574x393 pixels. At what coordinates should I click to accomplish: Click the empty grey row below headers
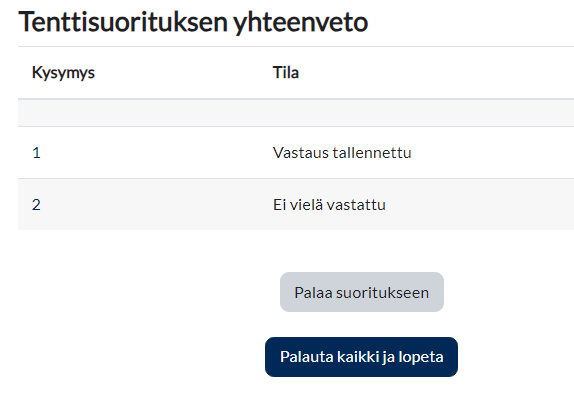tap(296, 113)
